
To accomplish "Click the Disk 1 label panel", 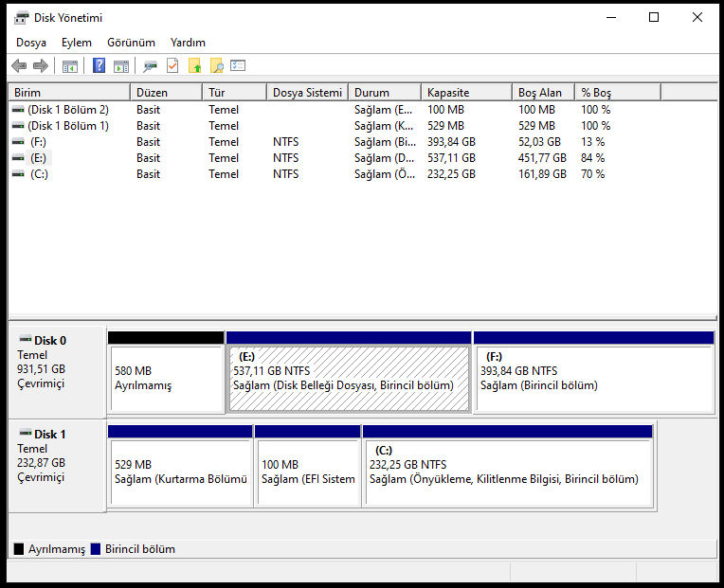I will [x=57, y=464].
